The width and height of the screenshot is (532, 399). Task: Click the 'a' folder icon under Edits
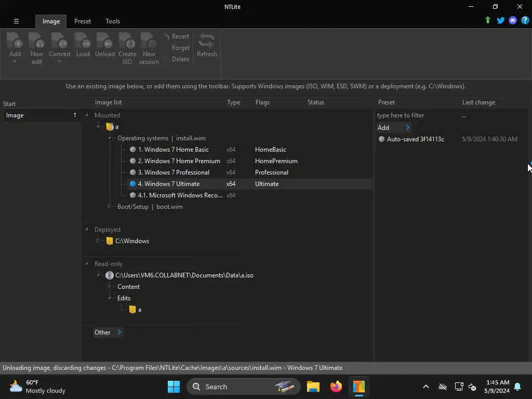(132, 310)
